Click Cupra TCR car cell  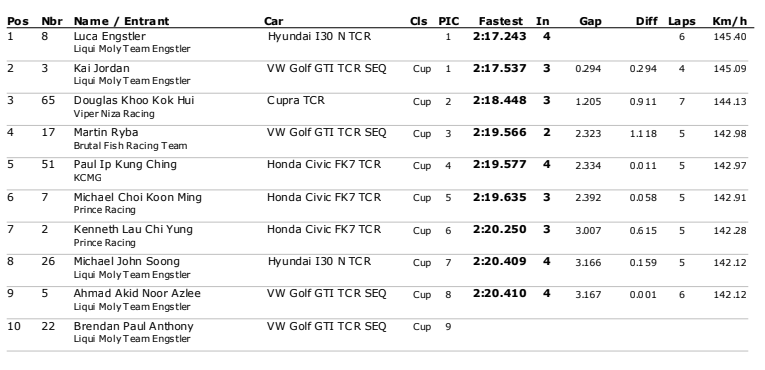[296, 101]
